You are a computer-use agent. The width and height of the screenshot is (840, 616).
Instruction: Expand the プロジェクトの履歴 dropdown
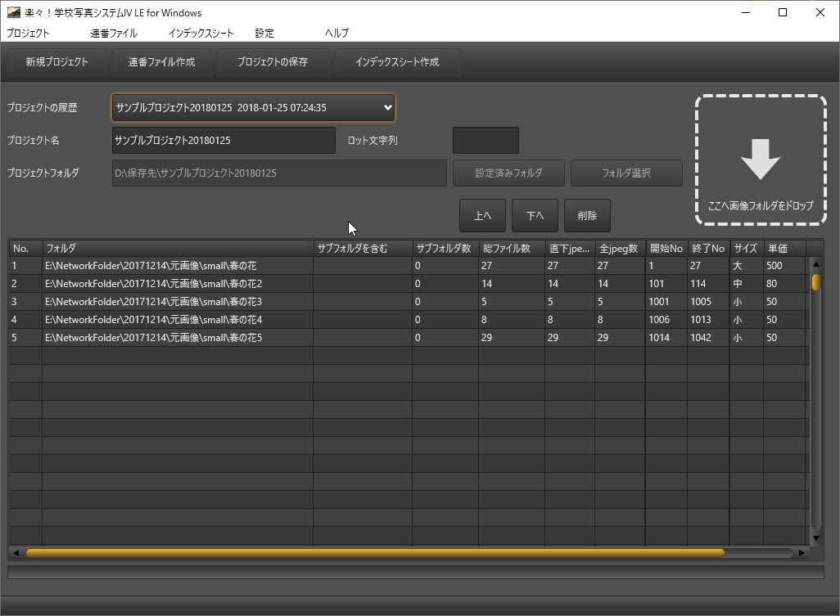(x=254, y=107)
